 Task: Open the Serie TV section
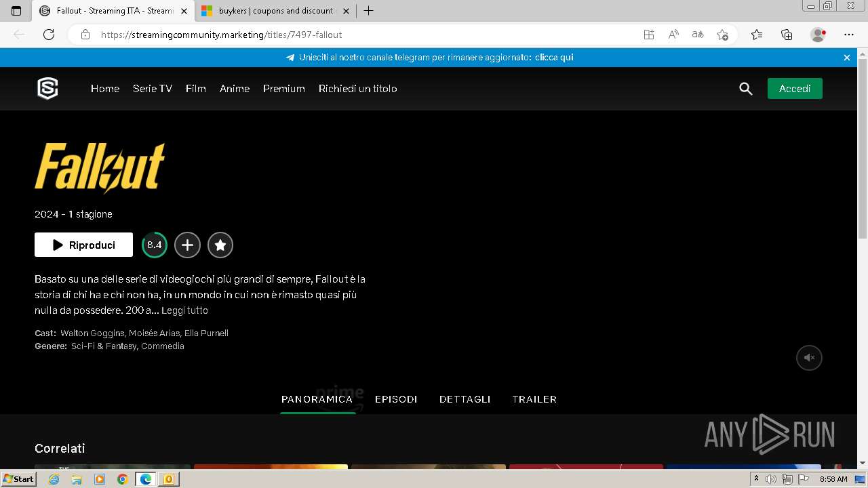pyautogui.click(x=153, y=89)
